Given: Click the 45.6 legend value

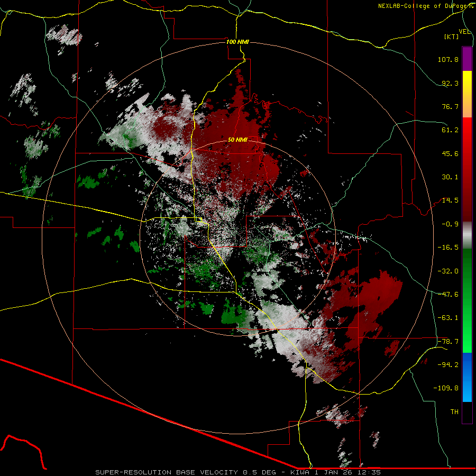Looking at the screenshot, I should [x=450, y=153].
